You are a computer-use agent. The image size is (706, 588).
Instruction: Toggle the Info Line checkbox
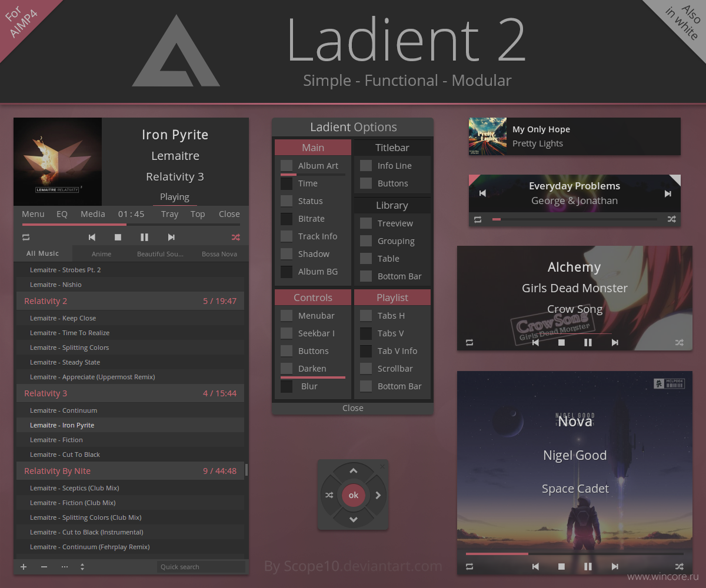click(366, 166)
